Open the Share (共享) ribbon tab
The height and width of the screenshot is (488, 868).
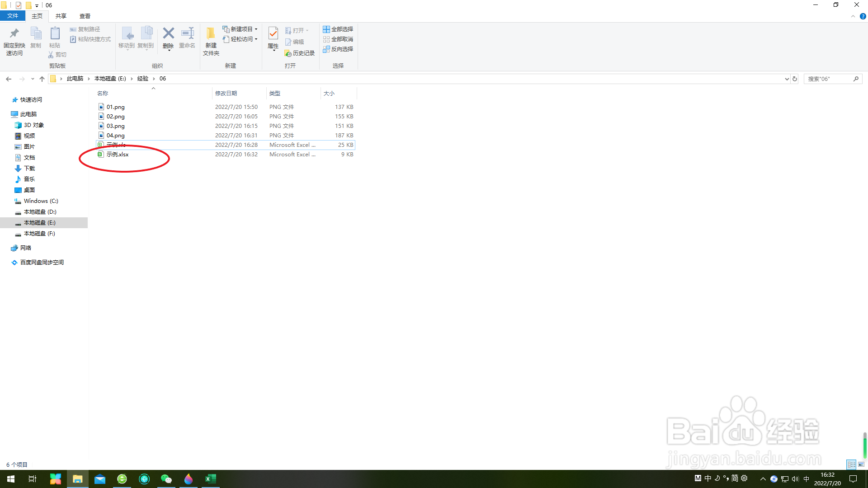[x=61, y=16]
